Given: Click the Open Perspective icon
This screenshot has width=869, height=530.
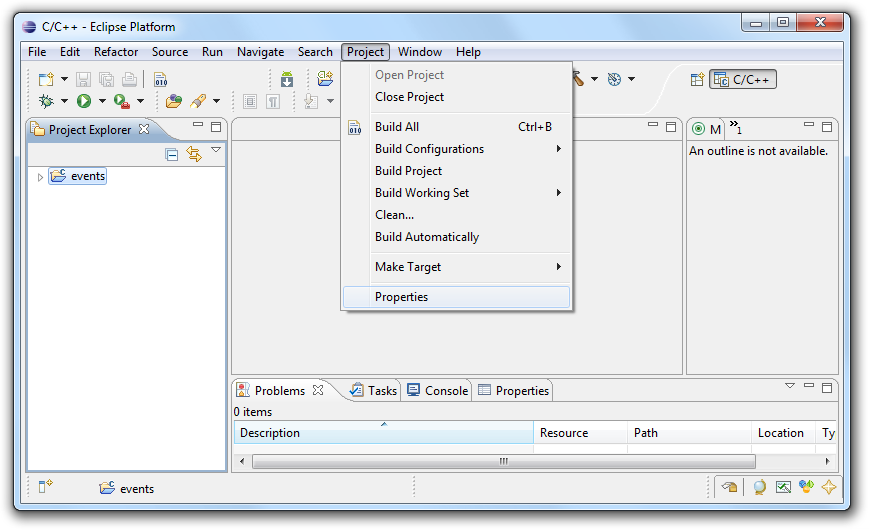Looking at the screenshot, I should pos(697,79).
